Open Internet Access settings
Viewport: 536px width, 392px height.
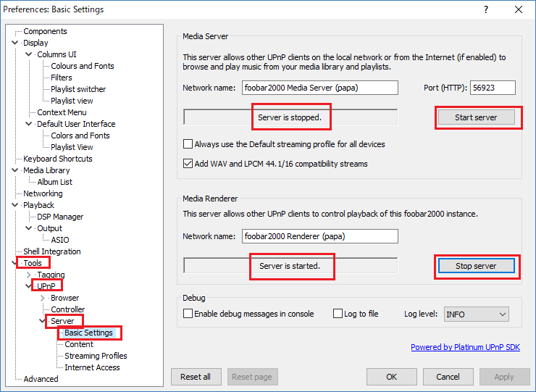[92, 367]
